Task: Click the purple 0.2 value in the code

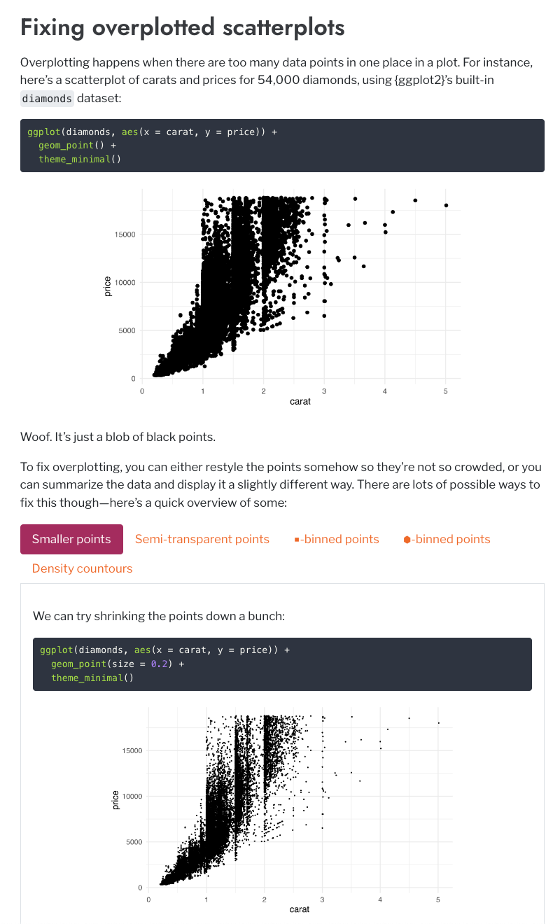Action: tap(160, 664)
